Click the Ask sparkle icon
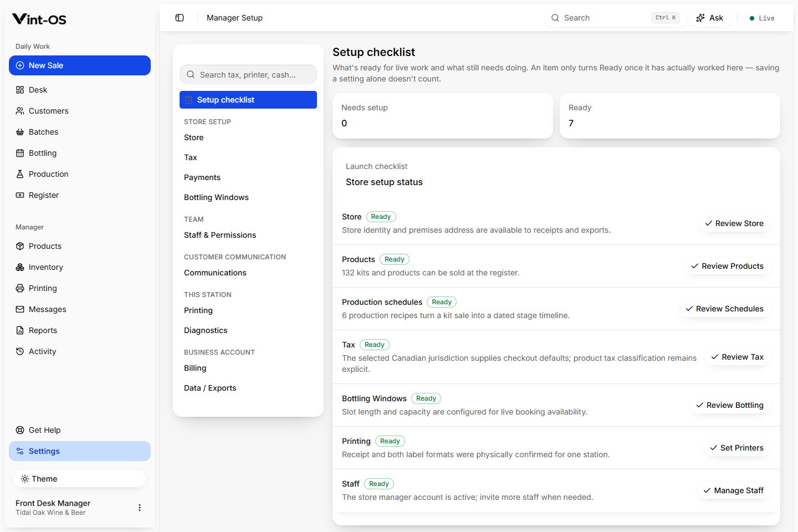 click(x=700, y=18)
